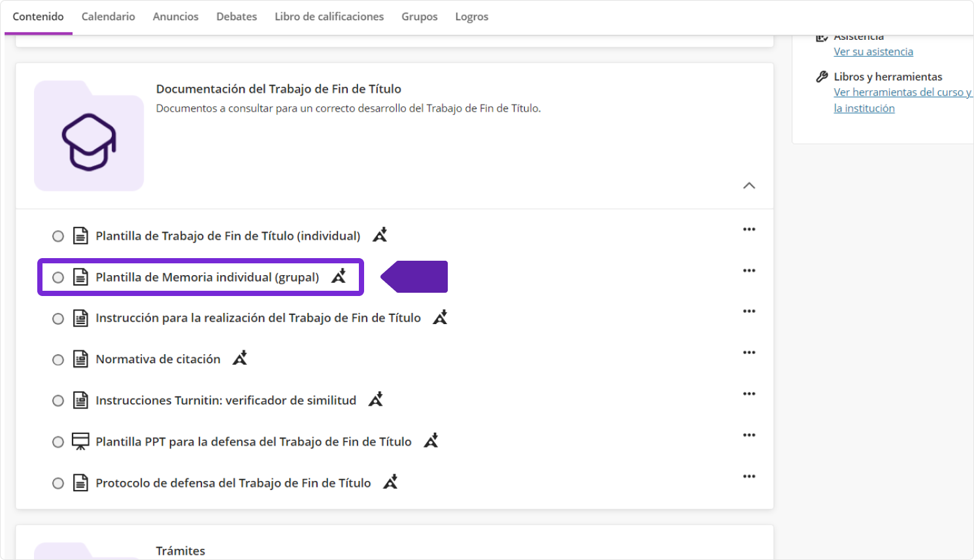
Task: Click the presentation icon for Plantilla PPT
Action: point(80,442)
